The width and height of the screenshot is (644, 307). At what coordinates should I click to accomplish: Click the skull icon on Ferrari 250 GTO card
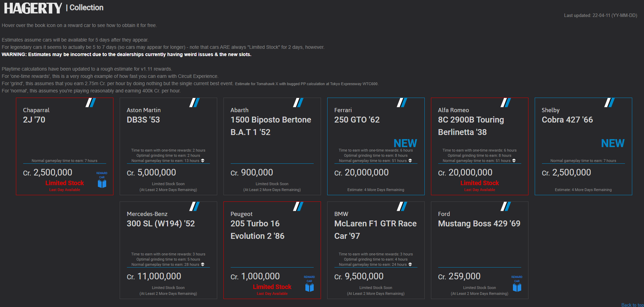pos(410,161)
